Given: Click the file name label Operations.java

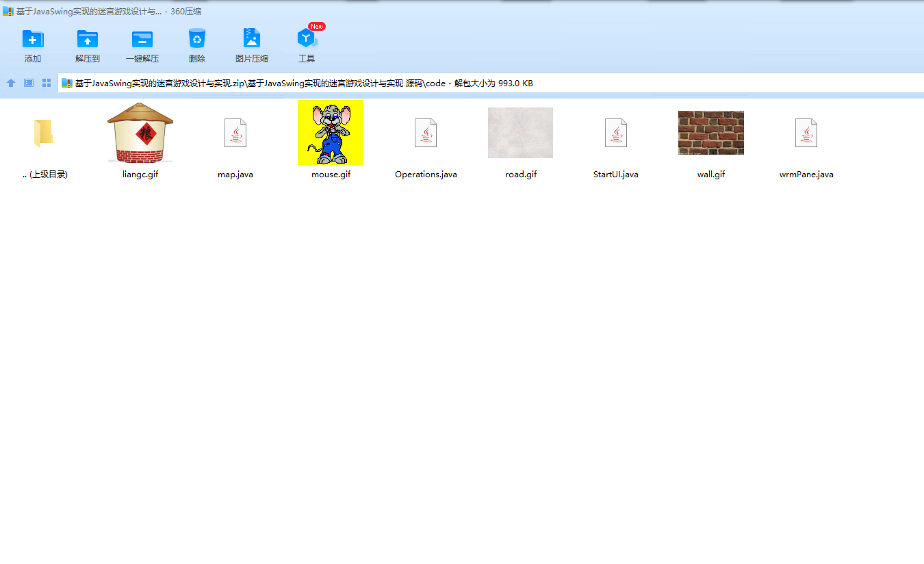Looking at the screenshot, I should point(426,175).
